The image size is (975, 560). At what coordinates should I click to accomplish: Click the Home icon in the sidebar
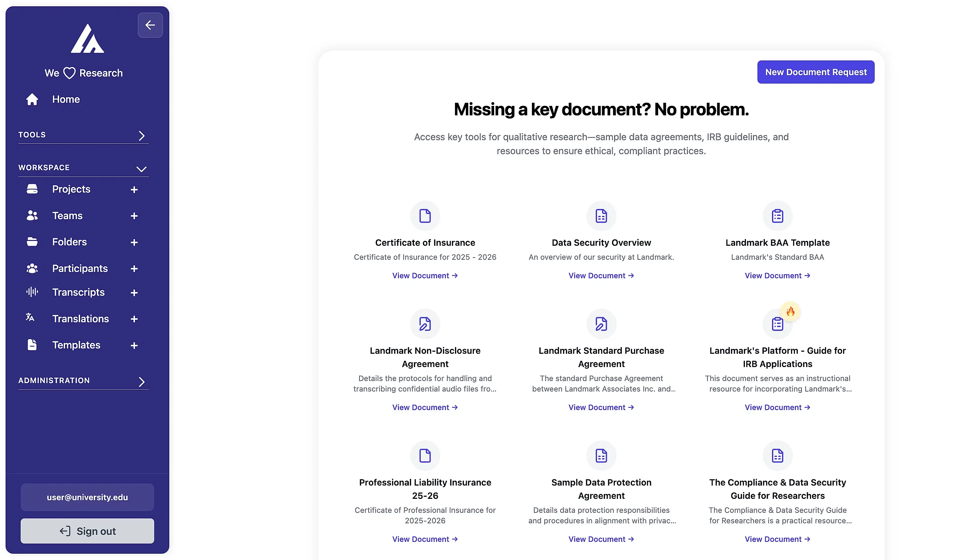click(32, 99)
